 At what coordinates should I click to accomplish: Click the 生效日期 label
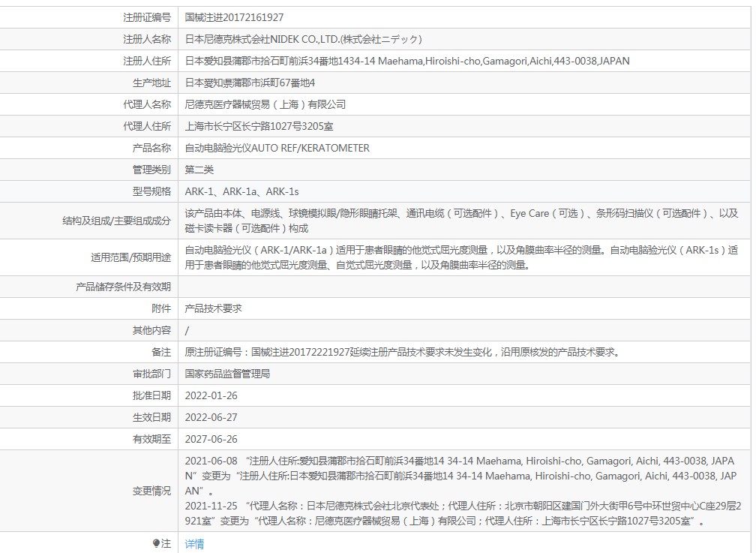(151, 417)
